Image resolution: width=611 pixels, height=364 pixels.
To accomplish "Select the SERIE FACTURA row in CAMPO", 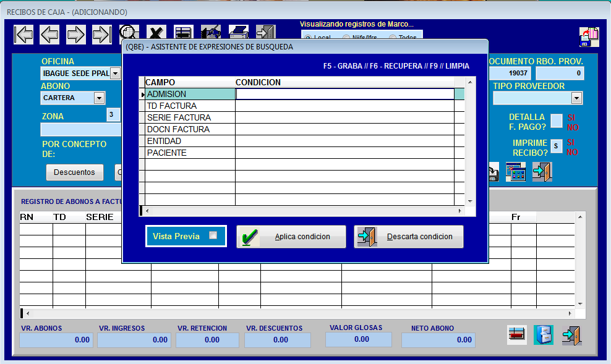I will point(190,117).
